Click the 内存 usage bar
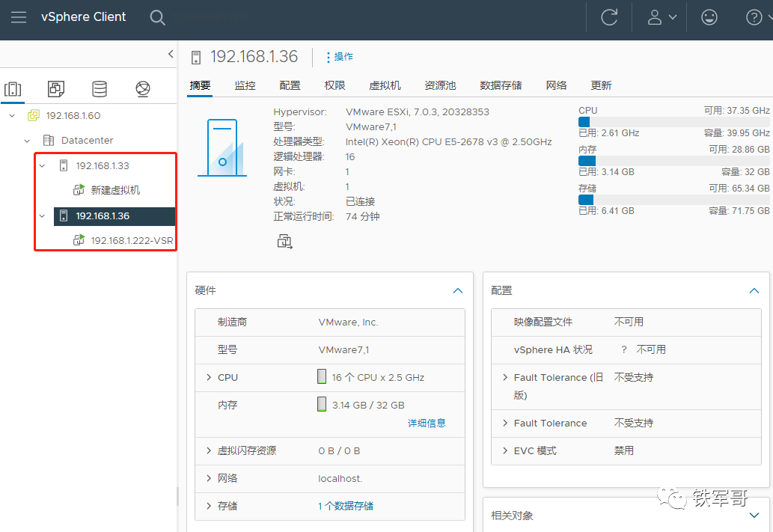Viewport: 773px width, 532px height. (x=674, y=161)
